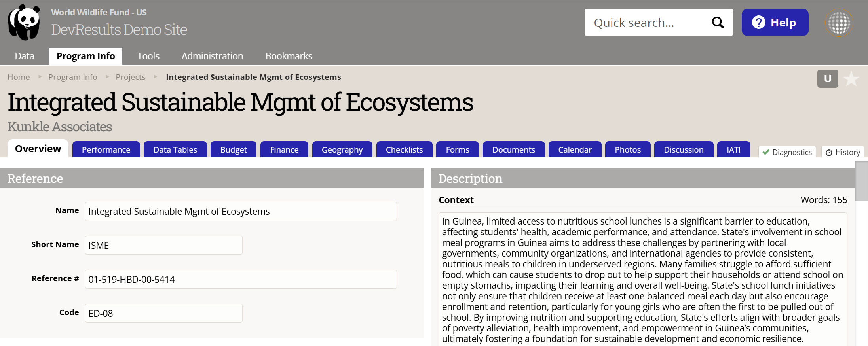Open the Help button
868x346 pixels.
(775, 23)
